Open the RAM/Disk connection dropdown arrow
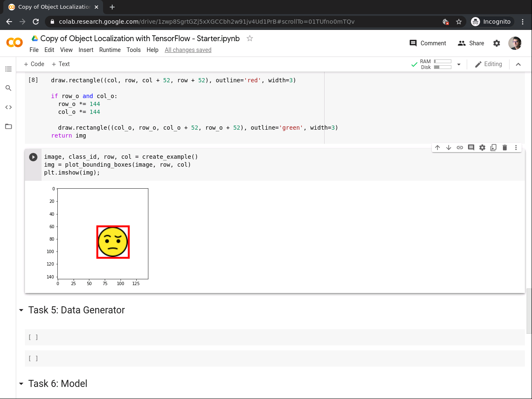Image resolution: width=532 pixels, height=399 pixels. [x=459, y=64]
